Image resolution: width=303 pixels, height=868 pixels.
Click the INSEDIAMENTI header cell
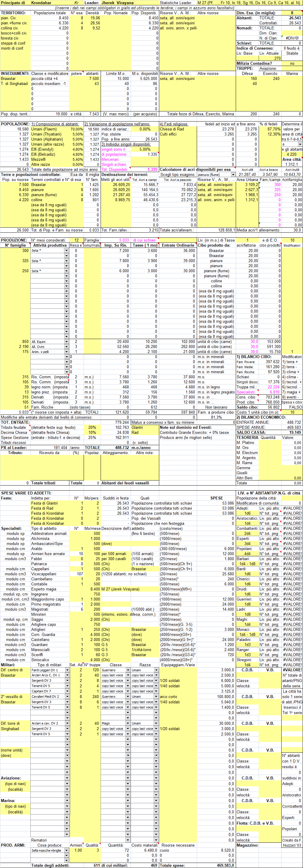point(15,73)
